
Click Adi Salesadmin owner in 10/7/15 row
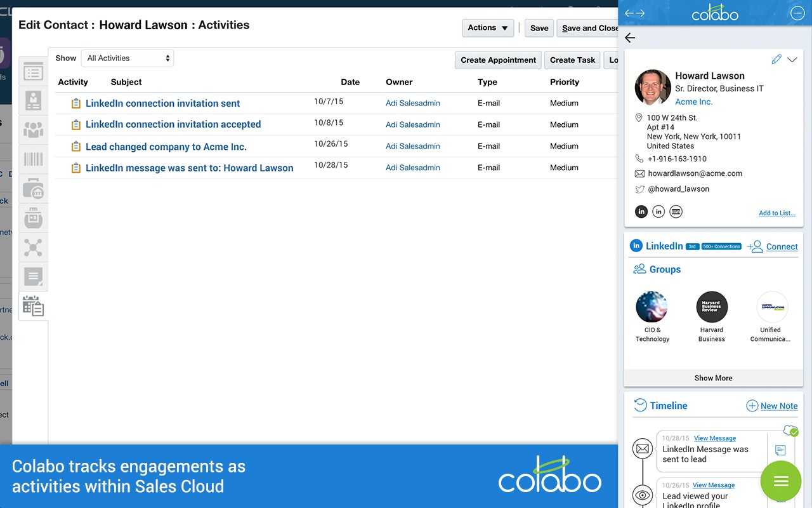[413, 103]
